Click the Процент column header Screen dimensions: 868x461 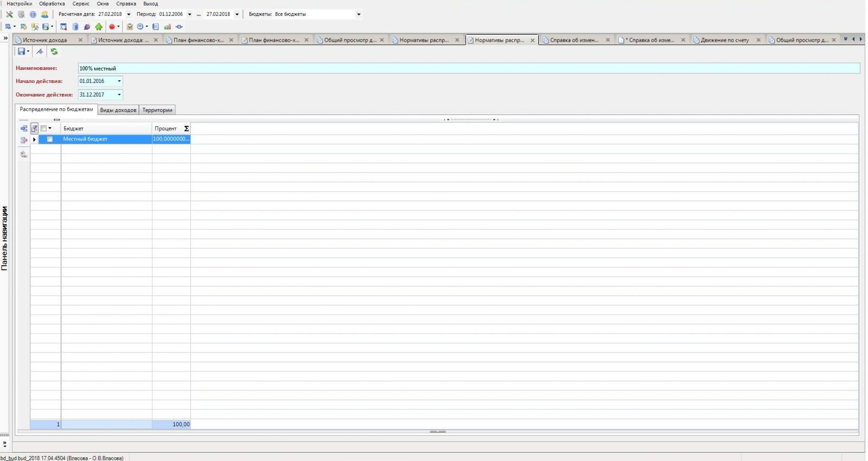(x=171, y=129)
